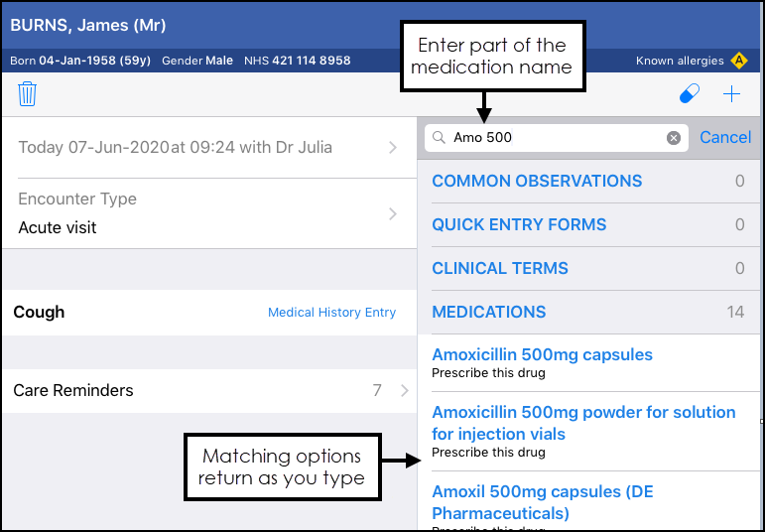Pick Amoxil 500mg capsules (DE Pharmaceuticals)

tap(543, 502)
